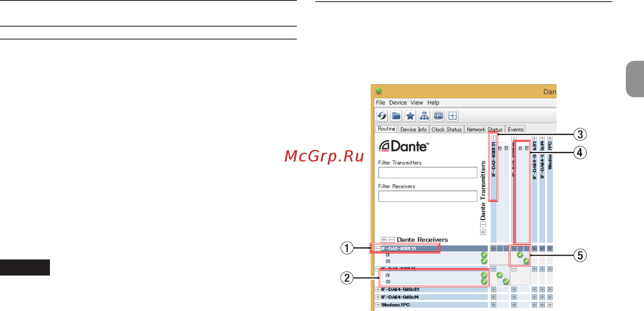Focus the Filter Transmitters text field
644x311 pixels.
coord(428,172)
